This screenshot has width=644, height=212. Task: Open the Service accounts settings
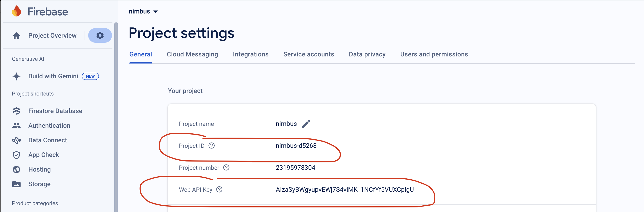(x=309, y=54)
